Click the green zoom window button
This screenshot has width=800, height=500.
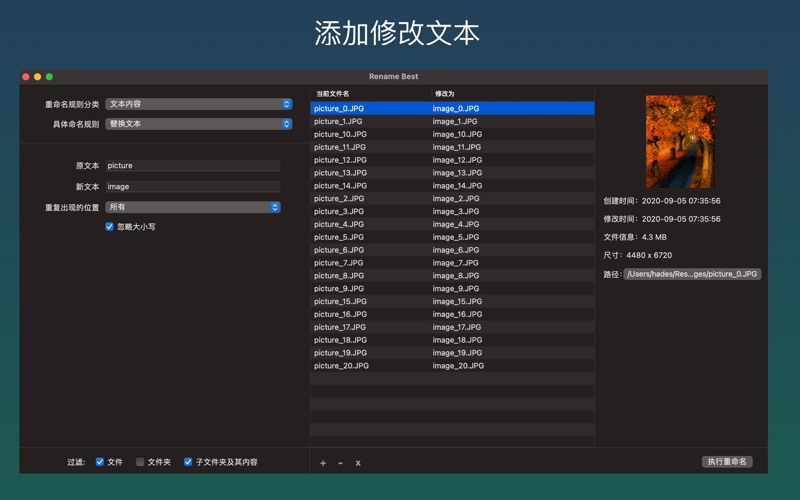click(49, 77)
